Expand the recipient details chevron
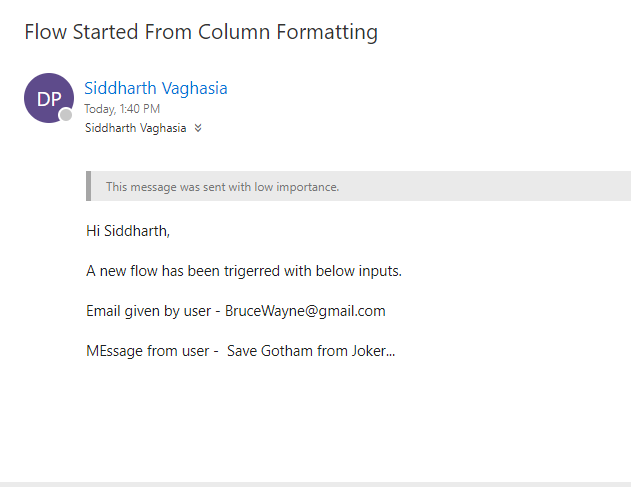 198,128
